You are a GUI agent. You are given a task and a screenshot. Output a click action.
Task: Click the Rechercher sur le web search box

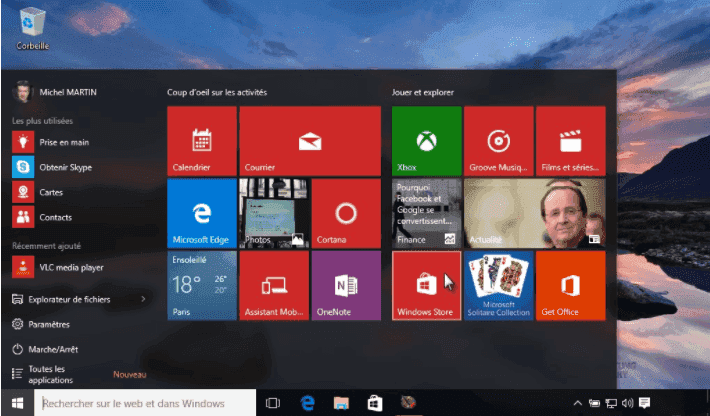[145, 403]
